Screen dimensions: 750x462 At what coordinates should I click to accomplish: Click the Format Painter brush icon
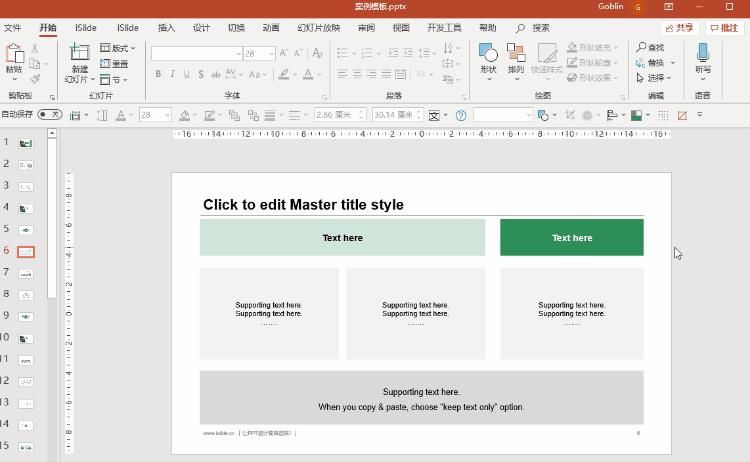point(35,79)
